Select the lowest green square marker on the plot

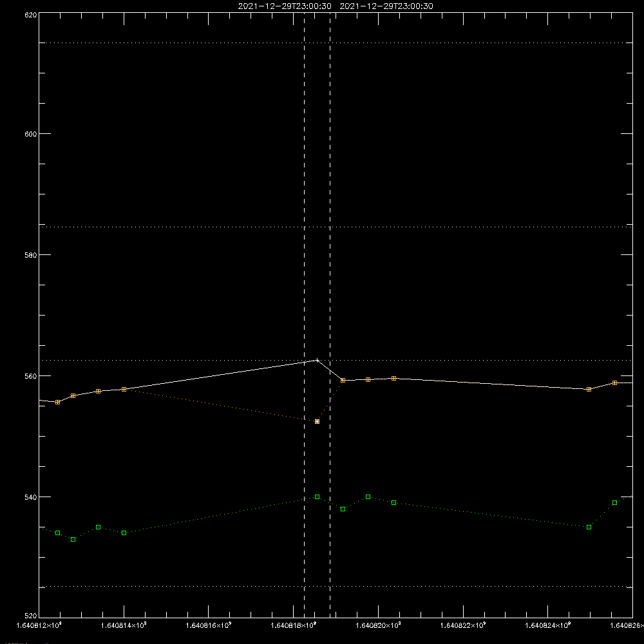(73, 539)
